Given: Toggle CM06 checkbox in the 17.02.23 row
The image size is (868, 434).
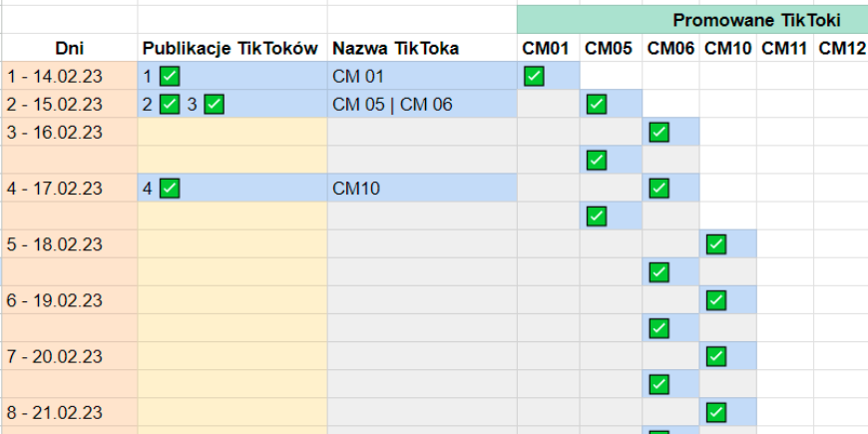Looking at the screenshot, I should pos(658,188).
